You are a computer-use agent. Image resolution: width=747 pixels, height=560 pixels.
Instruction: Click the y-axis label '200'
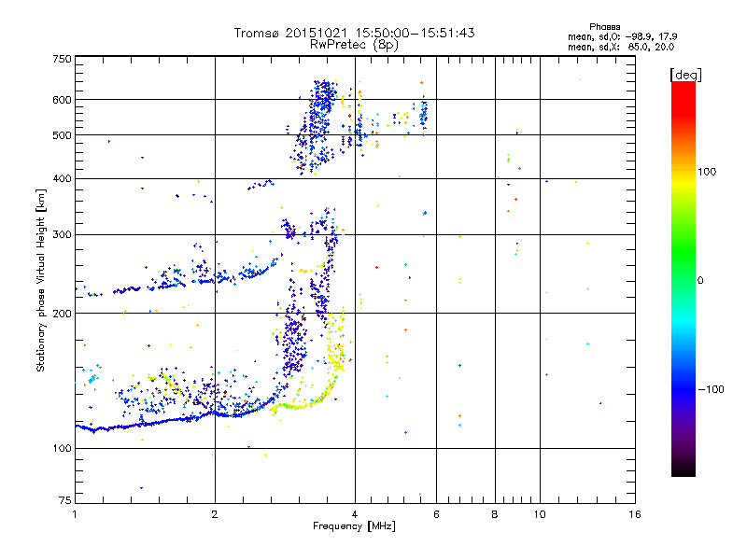(62, 314)
